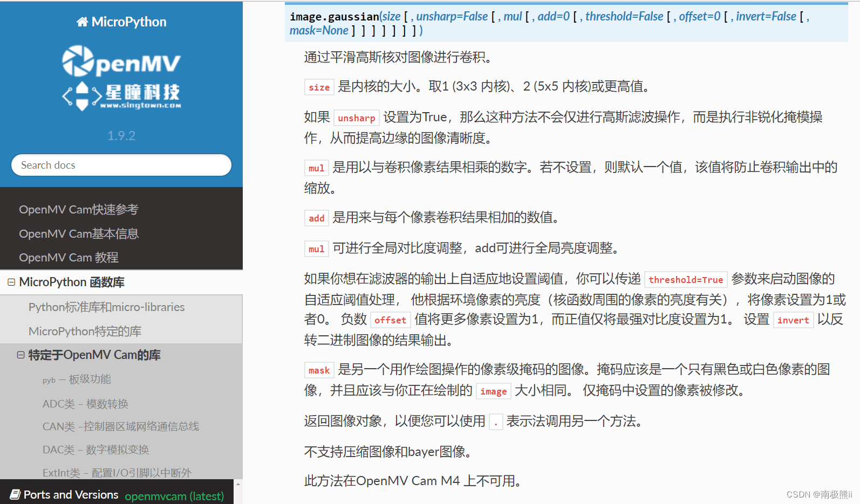
Task: Click text 不支持压缩图像和bayer图像
Action: pos(388,452)
